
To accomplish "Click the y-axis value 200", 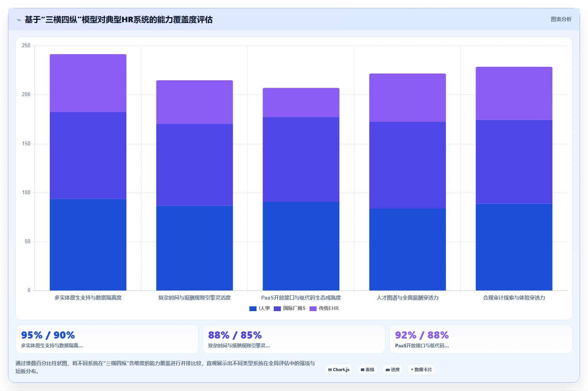I will [x=26, y=95].
